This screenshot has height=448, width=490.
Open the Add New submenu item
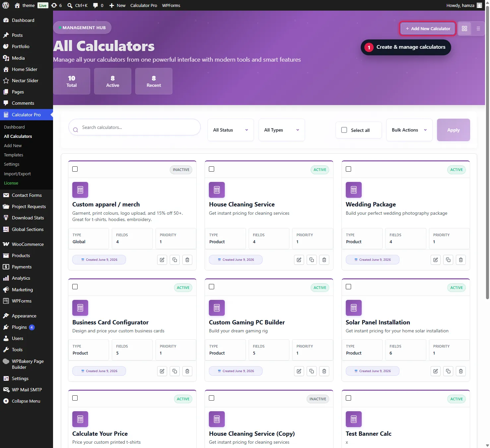pos(13,145)
